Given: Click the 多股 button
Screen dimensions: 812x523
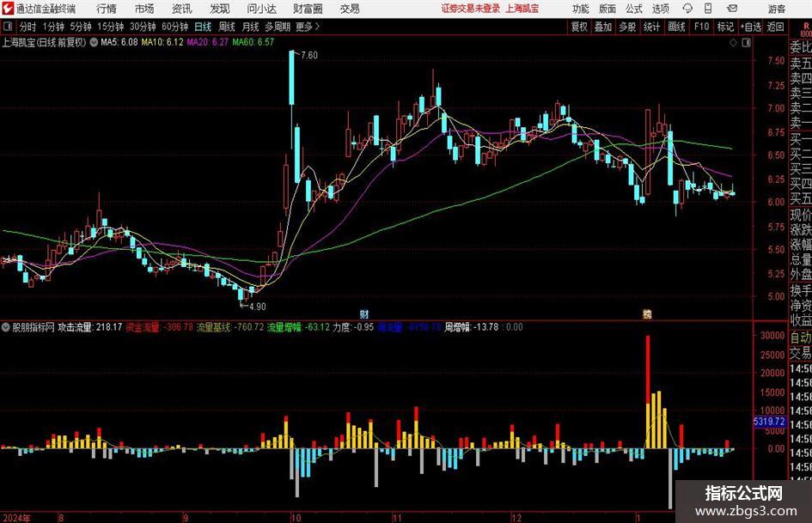Looking at the screenshot, I should coord(627,27).
